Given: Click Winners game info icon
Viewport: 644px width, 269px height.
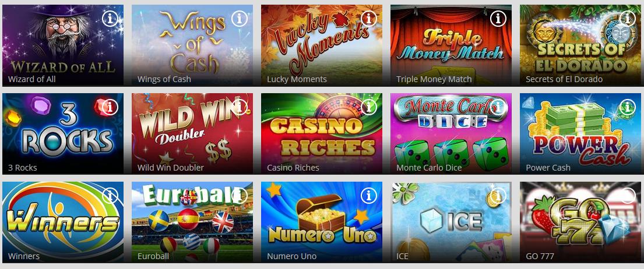Looking at the screenshot, I should click(x=110, y=196).
